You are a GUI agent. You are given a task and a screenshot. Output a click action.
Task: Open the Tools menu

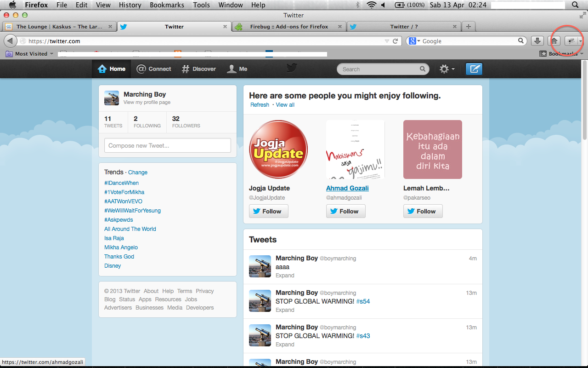(x=201, y=5)
